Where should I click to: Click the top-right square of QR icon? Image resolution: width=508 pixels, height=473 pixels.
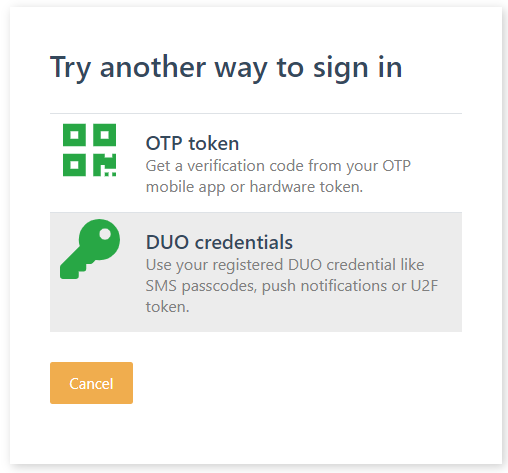[104, 135]
